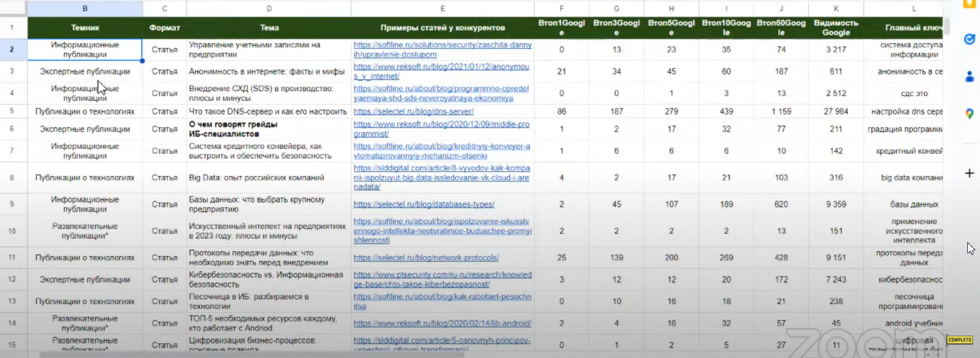Screen dimensions: 980x358
Task: Open the softline iskusstvennogo-intellekta link
Action: pos(442,231)
